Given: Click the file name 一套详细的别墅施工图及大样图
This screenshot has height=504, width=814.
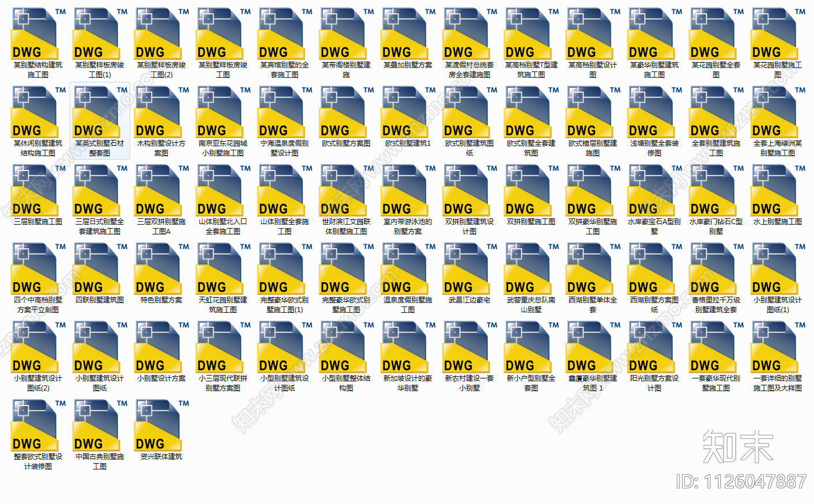Looking at the screenshot, I should tap(778, 383).
